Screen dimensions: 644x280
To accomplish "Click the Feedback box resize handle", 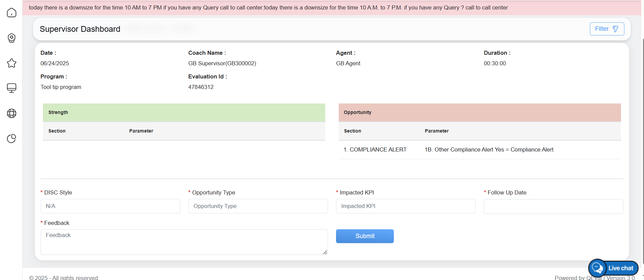I will 325,252.
